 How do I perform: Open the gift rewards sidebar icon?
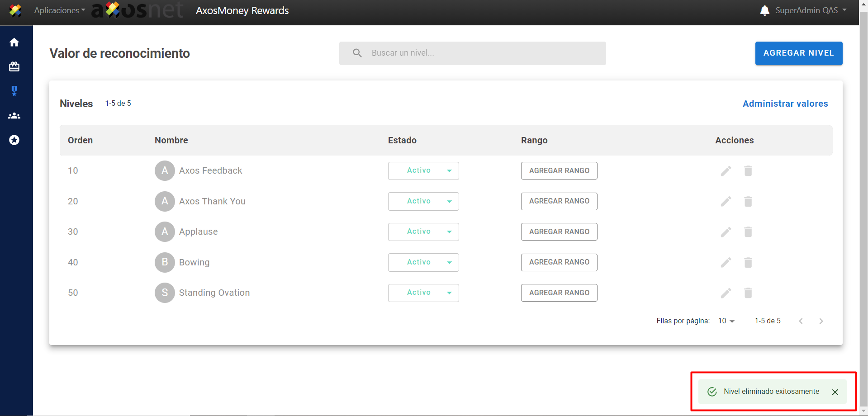[x=14, y=67]
